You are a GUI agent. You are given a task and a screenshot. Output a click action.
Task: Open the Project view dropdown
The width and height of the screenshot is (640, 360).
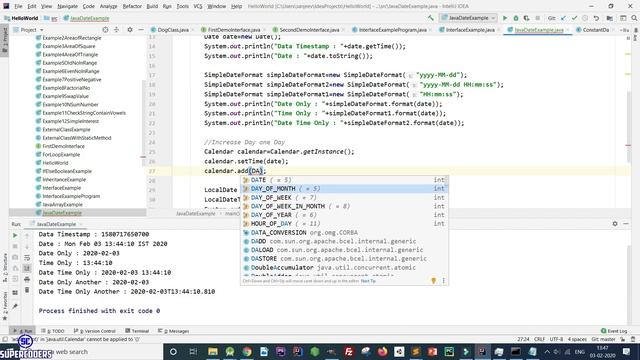click(32, 30)
